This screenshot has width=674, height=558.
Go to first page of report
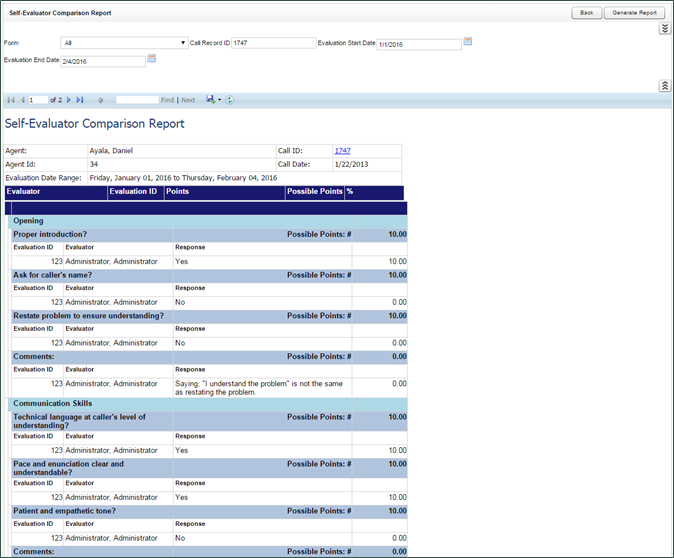click(11, 100)
